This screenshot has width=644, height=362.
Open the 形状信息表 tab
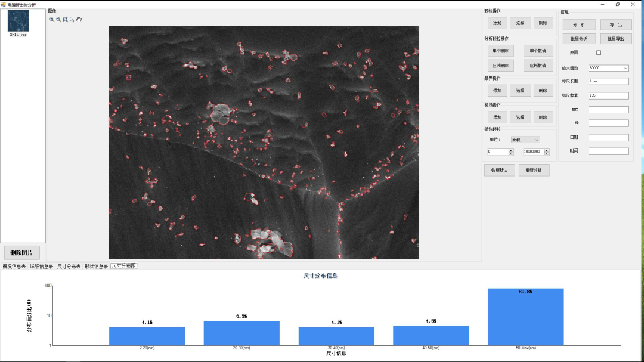[96, 266]
